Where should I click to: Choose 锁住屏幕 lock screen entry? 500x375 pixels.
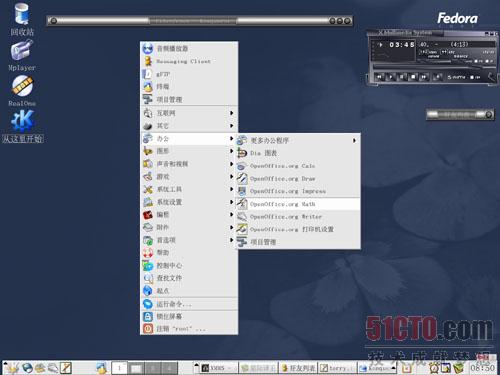(189, 316)
